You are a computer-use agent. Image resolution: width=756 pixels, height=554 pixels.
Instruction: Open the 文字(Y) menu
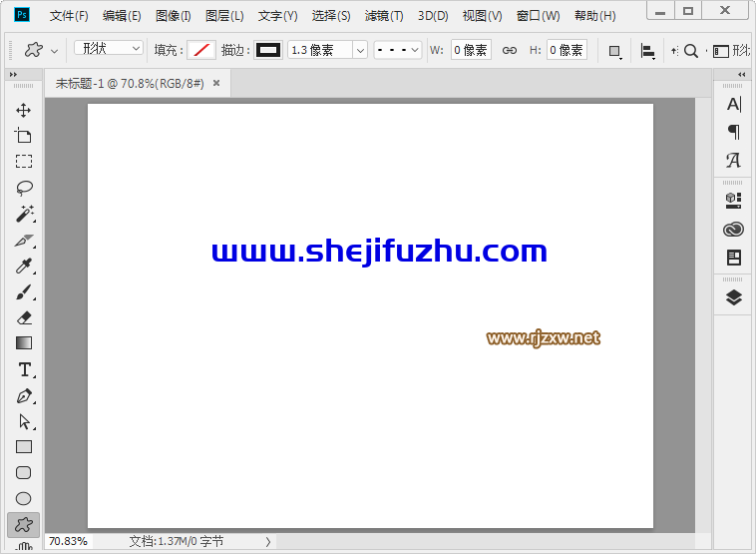pyautogui.click(x=277, y=16)
